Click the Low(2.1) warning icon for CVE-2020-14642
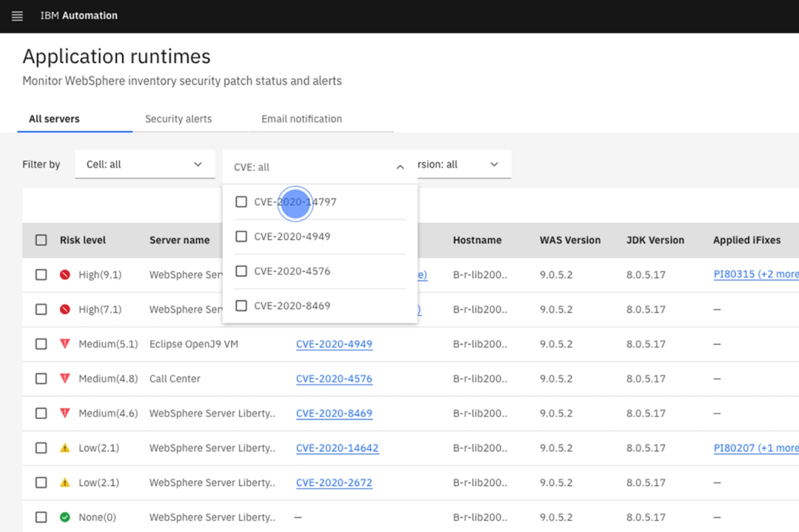The width and height of the screenshot is (799, 532). 65,448
